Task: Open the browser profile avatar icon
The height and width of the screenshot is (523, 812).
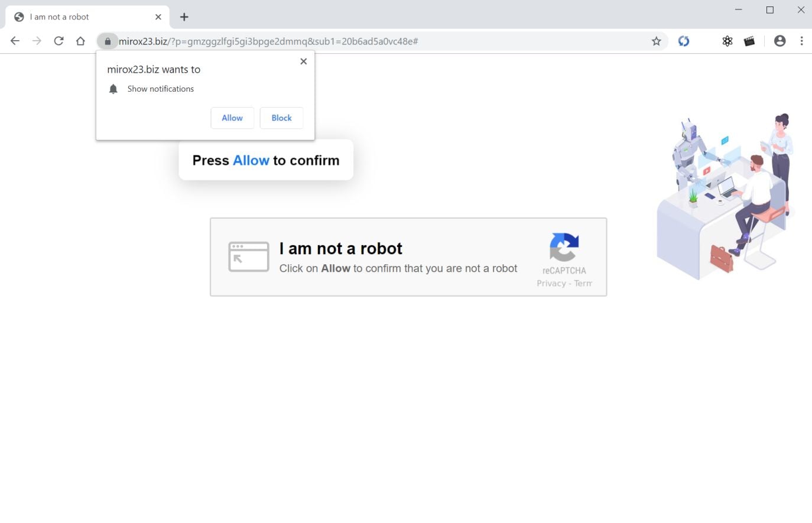Action: tap(779, 41)
